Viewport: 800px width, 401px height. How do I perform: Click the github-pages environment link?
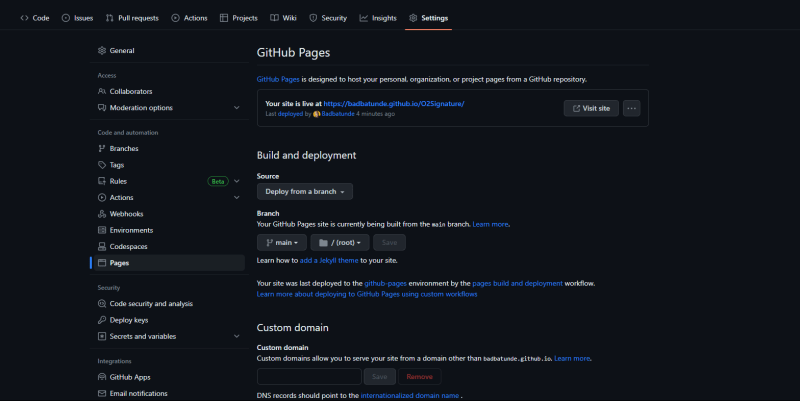(x=385, y=283)
